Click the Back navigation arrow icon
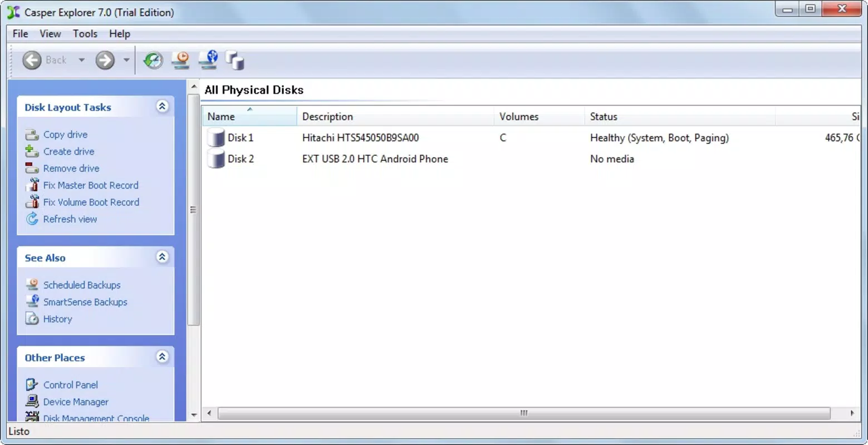The width and height of the screenshot is (868, 445). point(32,60)
